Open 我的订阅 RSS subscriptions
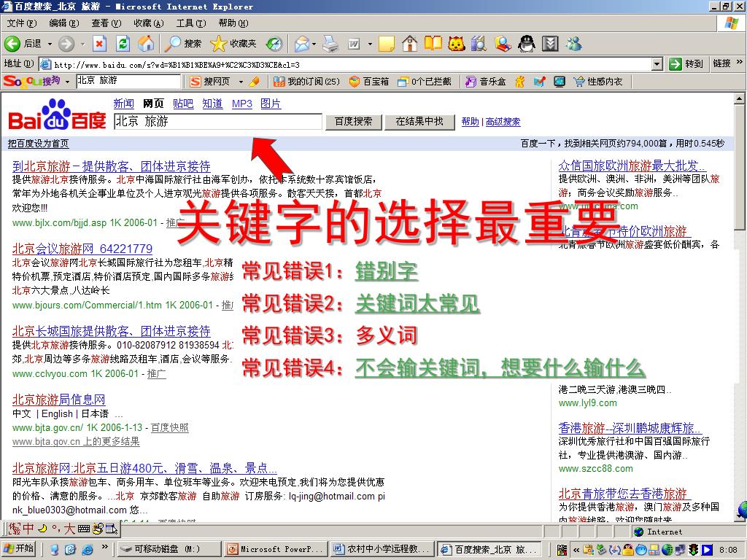Viewport: 747px width, 560px height. tap(307, 82)
